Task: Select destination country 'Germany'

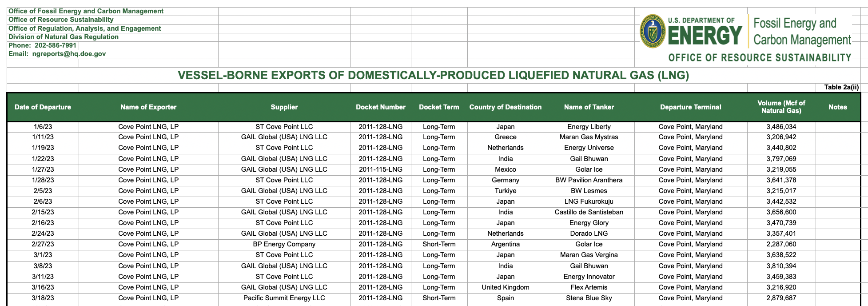Action: pyautogui.click(x=506, y=180)
